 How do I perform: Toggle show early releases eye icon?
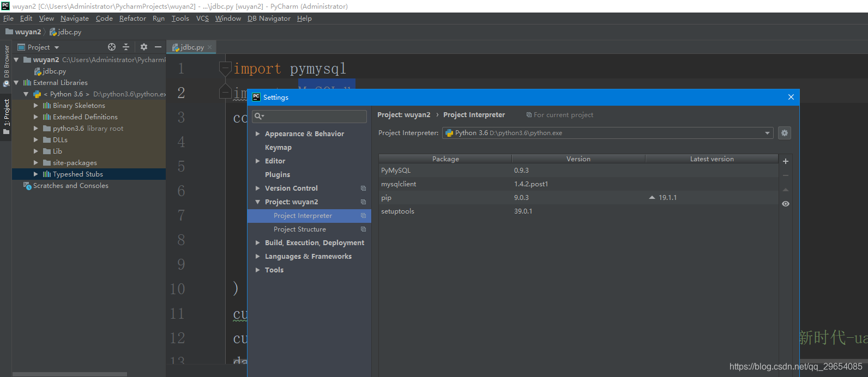point(786,204)
